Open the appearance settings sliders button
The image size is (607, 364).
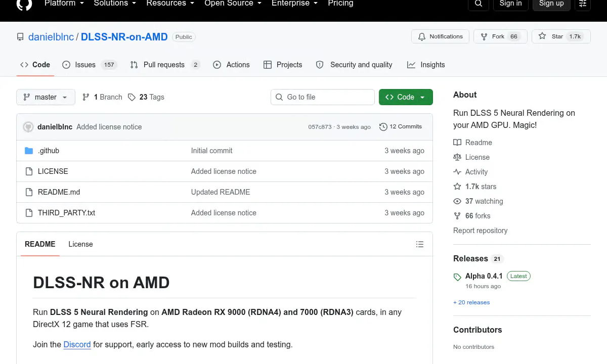tap(583, 4)
